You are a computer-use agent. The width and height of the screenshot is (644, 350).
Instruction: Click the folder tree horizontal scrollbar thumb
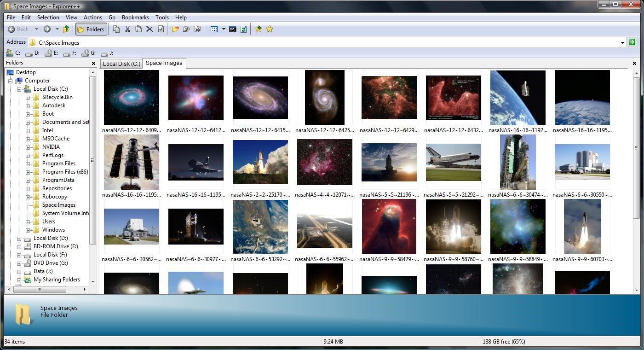click(40, 289)
